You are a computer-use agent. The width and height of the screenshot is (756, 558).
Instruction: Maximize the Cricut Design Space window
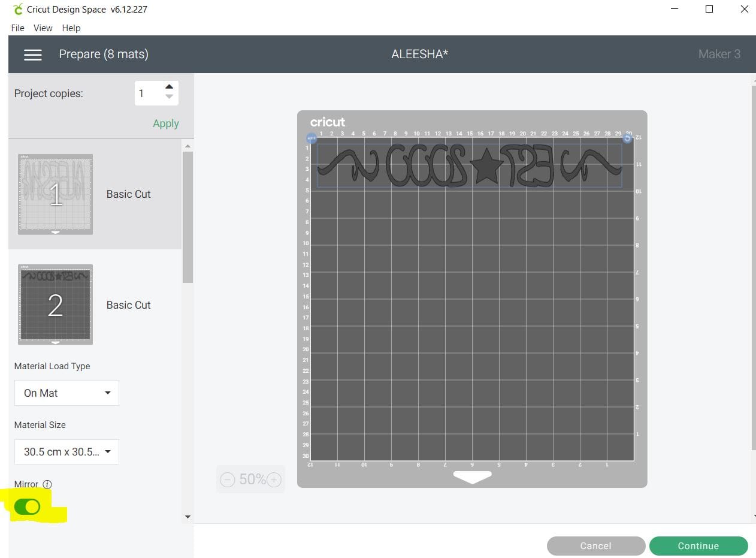tap(709, 9)
